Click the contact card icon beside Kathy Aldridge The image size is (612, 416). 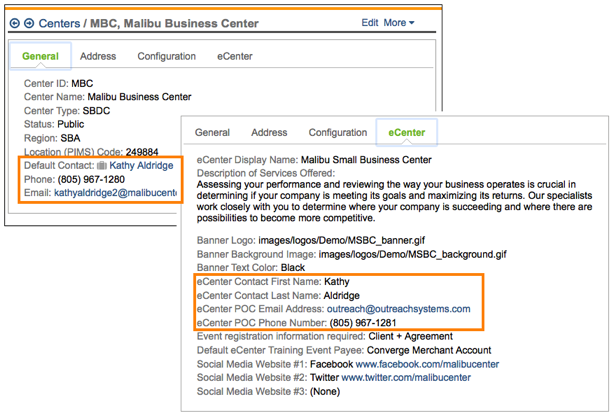(102, 165)
